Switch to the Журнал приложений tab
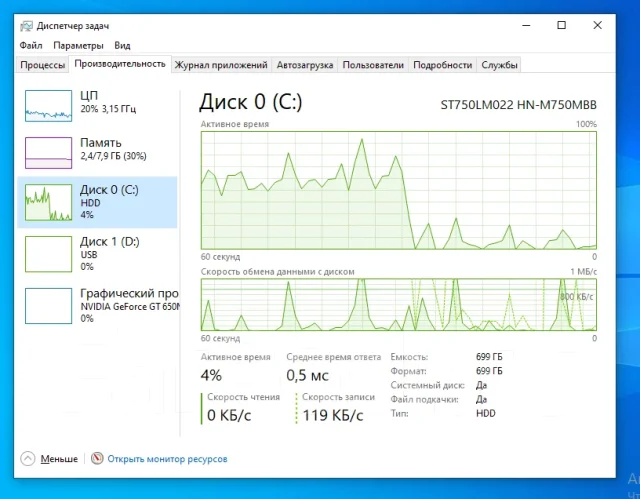Image resolution: width=640 pixels, height=499 pixels. coord(221,65)
